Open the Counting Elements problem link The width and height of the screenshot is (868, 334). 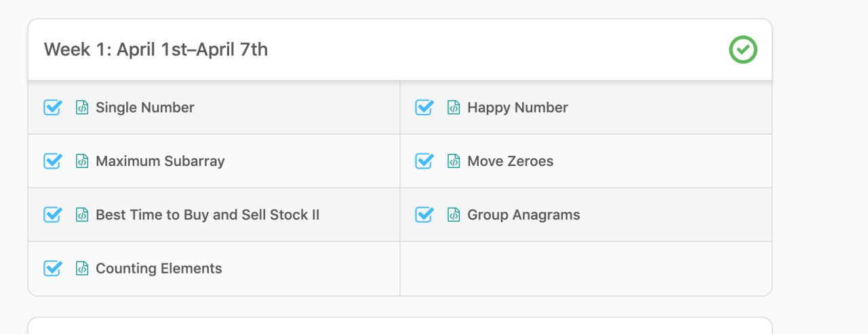tap(159, 268)
